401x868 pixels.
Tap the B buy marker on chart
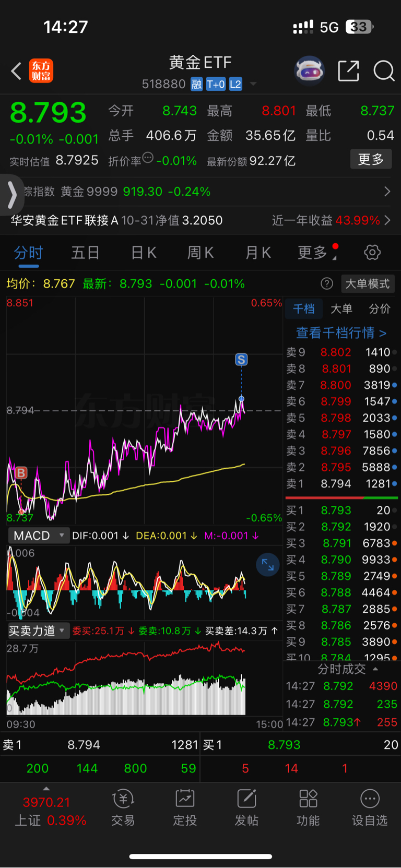pyautogui.click(x=21, y=473)
